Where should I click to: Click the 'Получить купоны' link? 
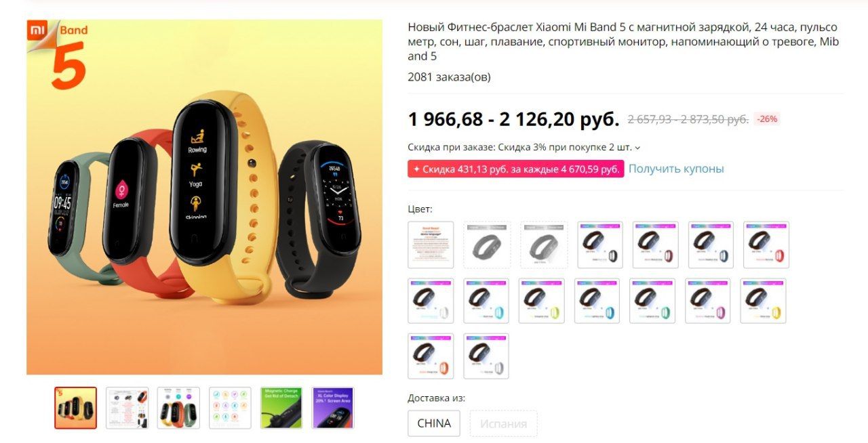tap(676, 169)
